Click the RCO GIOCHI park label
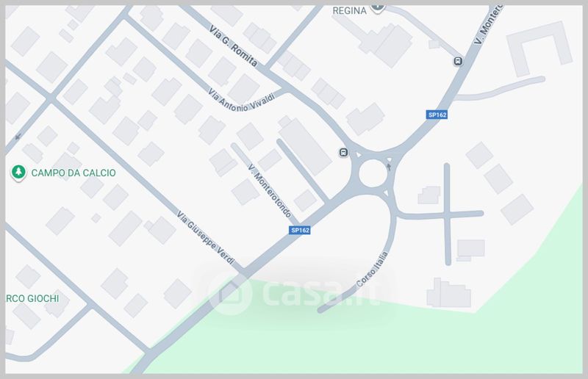Viewport: 588px width, 379px height. tap(32, 298)
